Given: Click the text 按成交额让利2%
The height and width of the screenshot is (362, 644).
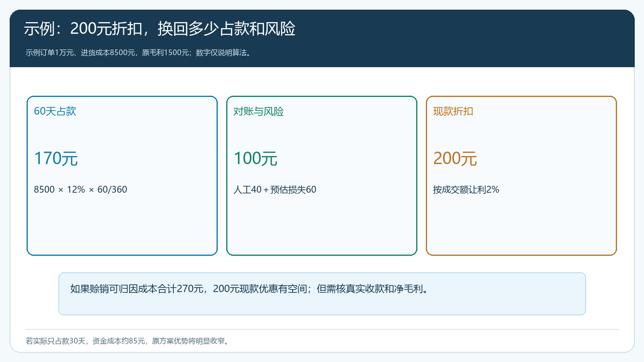Looking at the screenshot, I should (466, 189).
